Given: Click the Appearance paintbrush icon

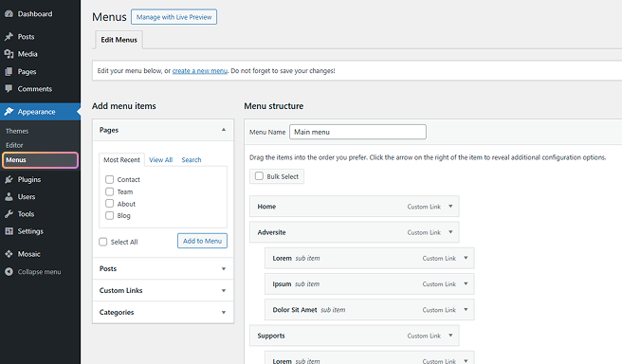Looking at the screenshot, I should (x=9, y=112).
